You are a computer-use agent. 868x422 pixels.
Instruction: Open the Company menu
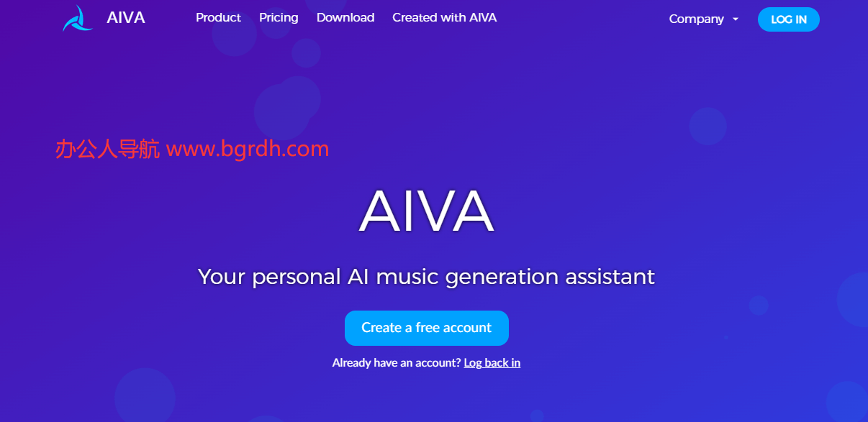click(696, 19)
